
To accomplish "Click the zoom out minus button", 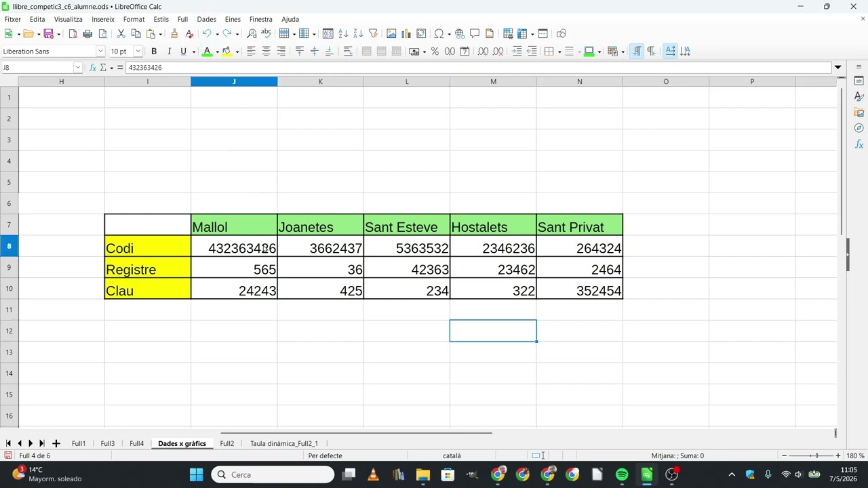I will pos(785,455).
